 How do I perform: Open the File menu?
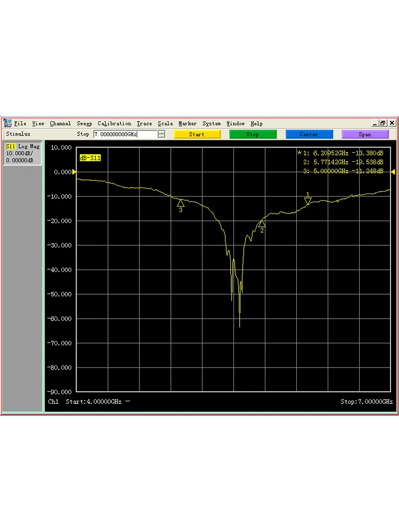(x=20, y=123)
